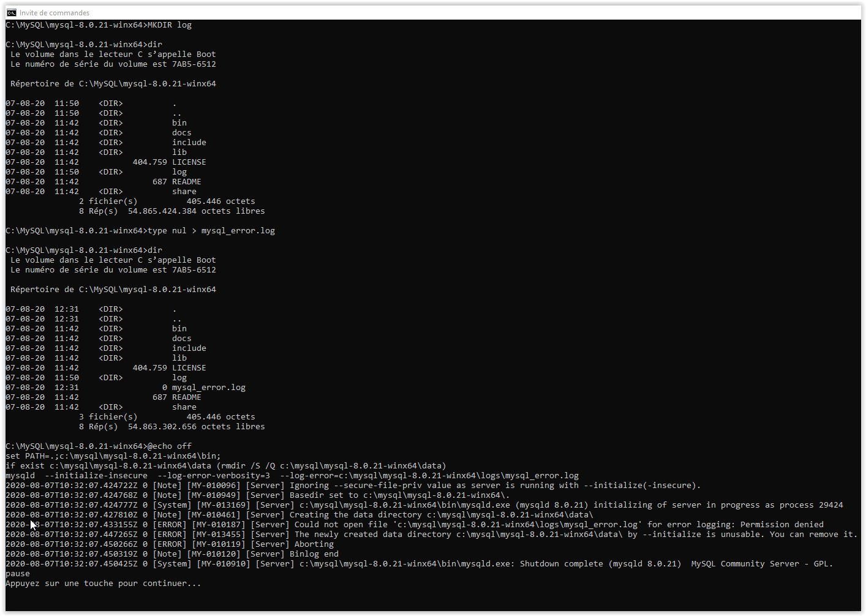The width and height of the screenshot is (866, 616).
Task: Click the 'Binlog end' log message
Action: coord(314,554)
